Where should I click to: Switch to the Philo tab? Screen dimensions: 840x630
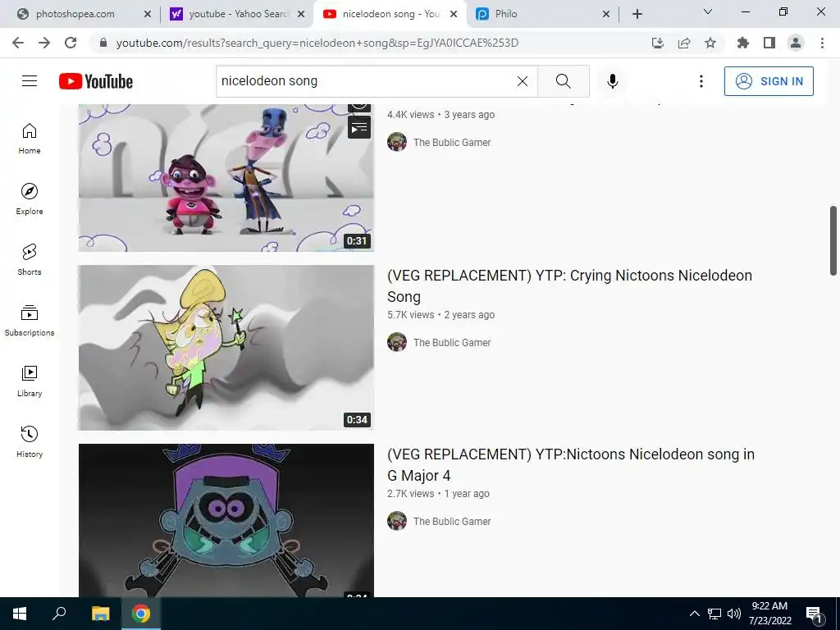[543, 14]
